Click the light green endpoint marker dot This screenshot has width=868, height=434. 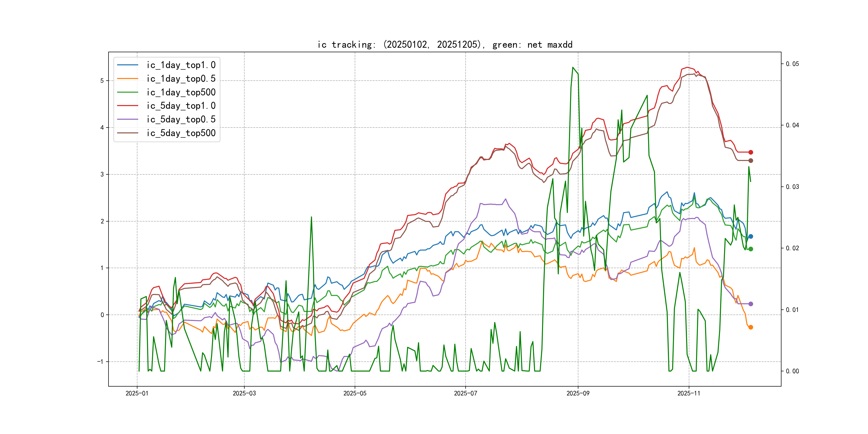pos(751,249)
